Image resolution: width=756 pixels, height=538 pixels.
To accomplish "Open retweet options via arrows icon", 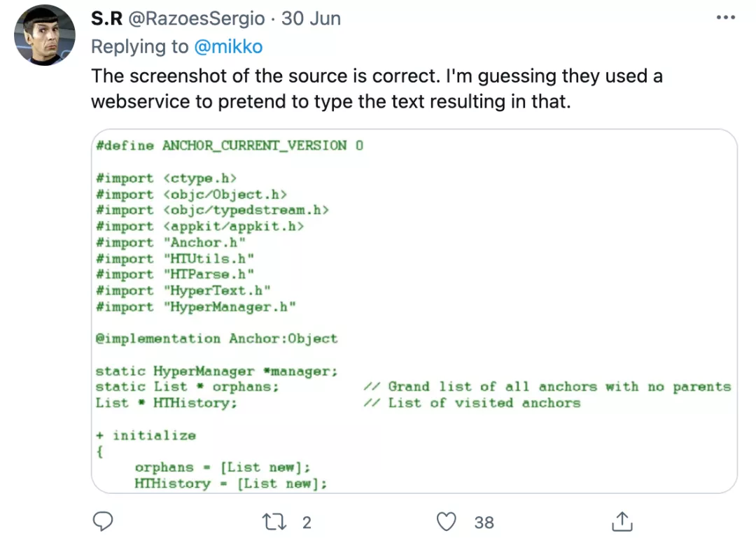I will click(x=274, y=521).
